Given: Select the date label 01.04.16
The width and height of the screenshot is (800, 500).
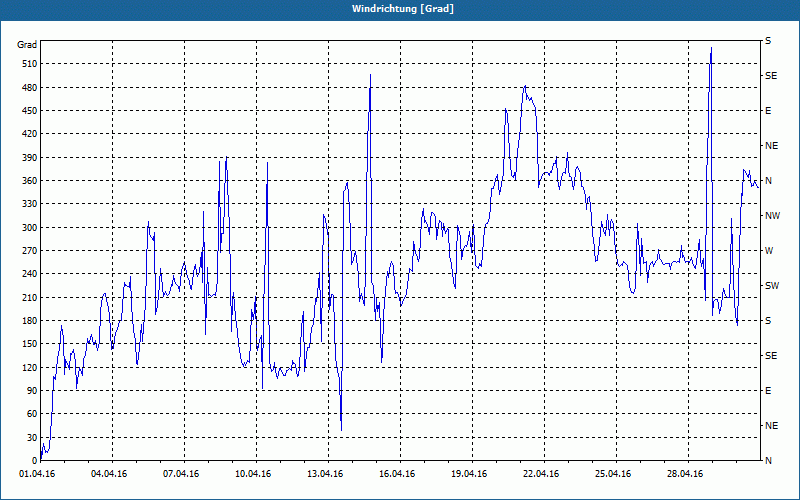Looking at the screenshot, I should click(x=37, y=474).
